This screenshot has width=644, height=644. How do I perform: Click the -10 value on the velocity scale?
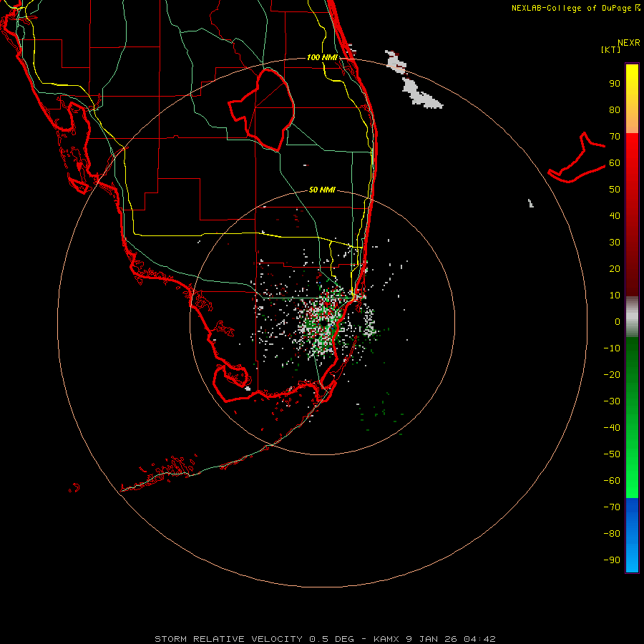[x=612, y=348]
